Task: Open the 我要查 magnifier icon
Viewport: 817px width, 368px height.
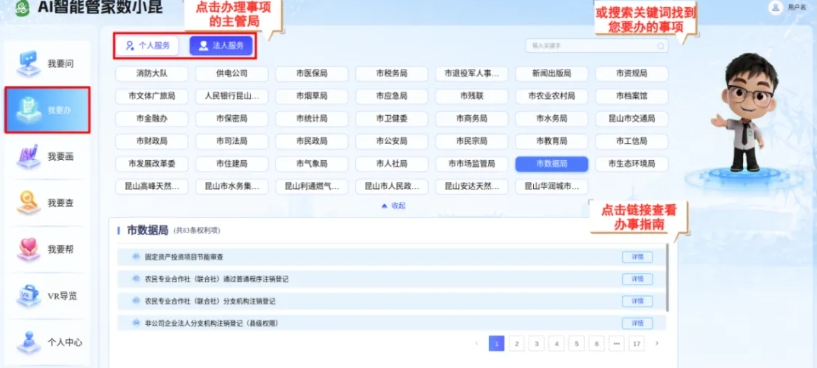Action: pyautogui.click(x=29, y=203)
